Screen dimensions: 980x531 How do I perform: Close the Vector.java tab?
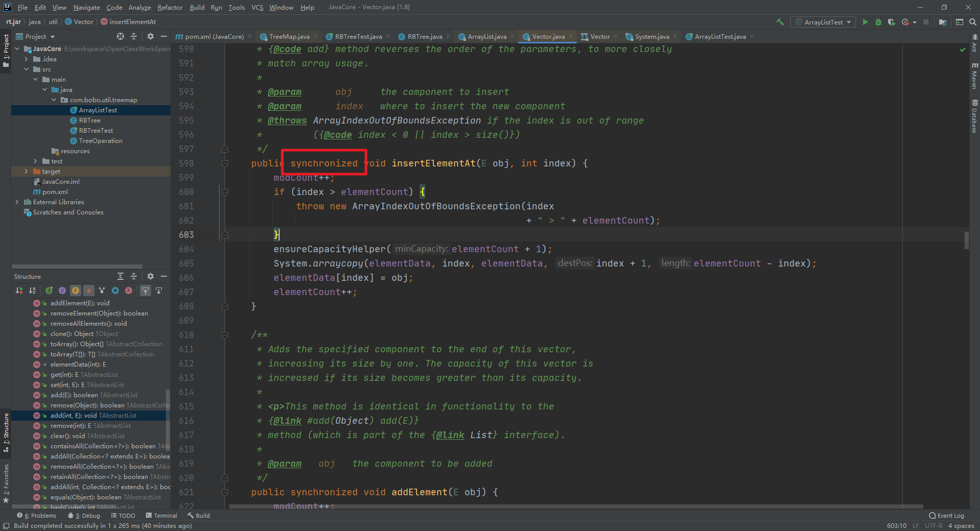pyautogui.click(x=571, y=37)
